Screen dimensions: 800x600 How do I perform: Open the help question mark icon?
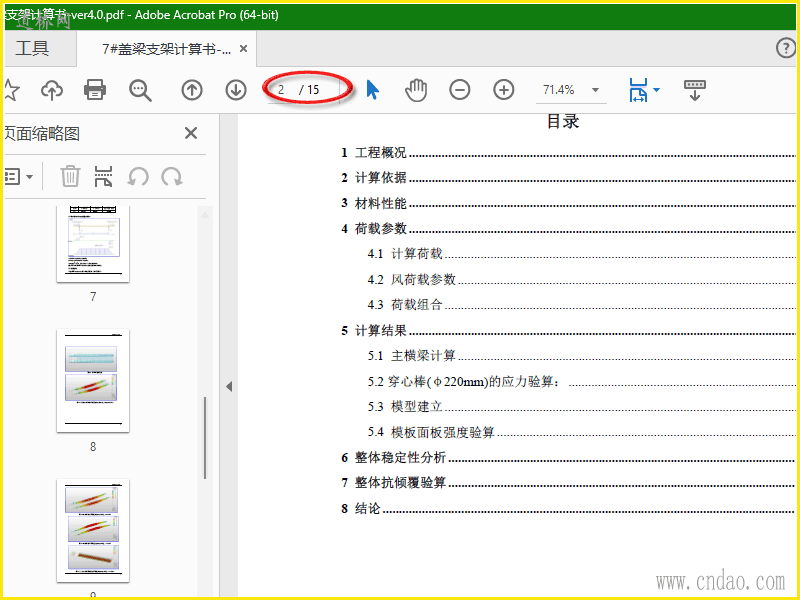(786, 48)
